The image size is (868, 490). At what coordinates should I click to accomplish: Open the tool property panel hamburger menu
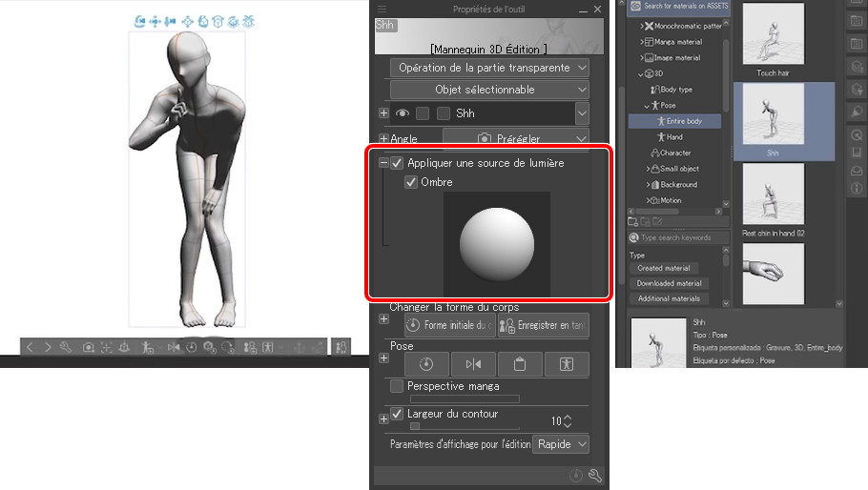tap(382, 10)
